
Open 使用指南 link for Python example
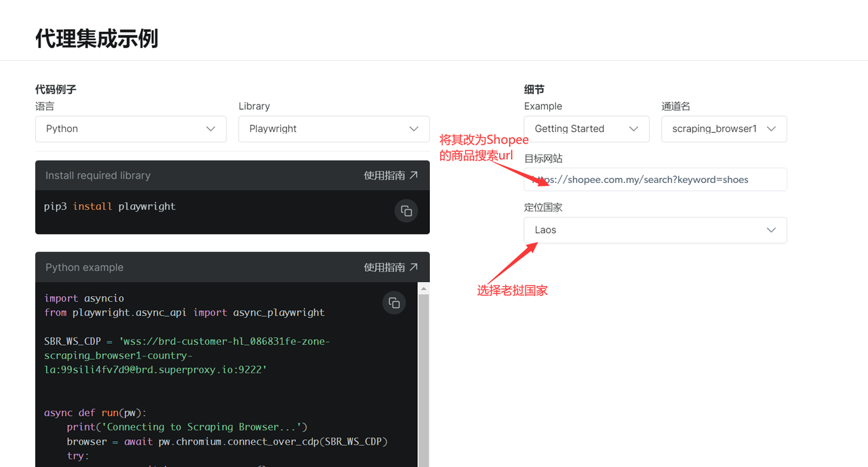391,267
